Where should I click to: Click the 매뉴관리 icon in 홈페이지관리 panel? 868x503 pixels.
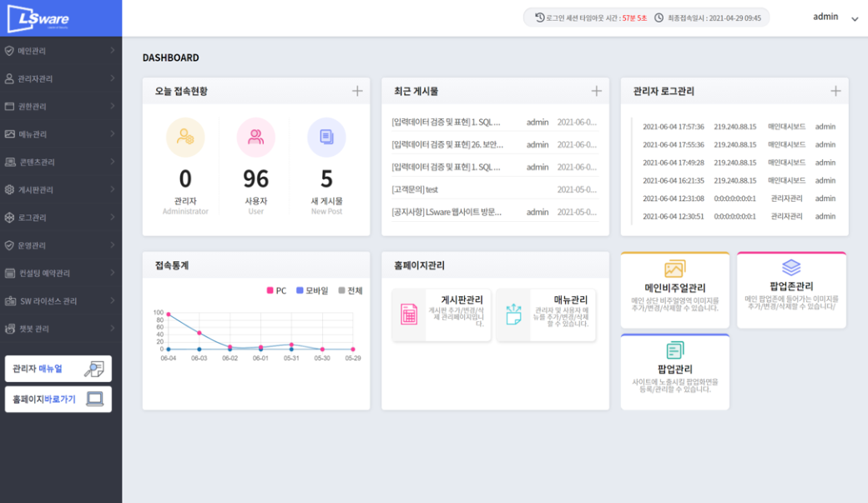[x=513, y=314]
